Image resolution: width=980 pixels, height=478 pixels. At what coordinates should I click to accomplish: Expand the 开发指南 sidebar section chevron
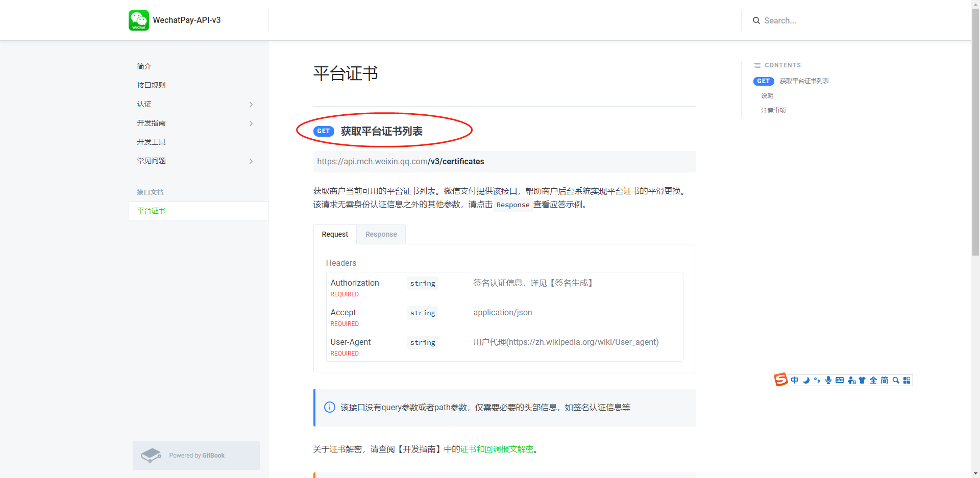click(x=251, y=123)
